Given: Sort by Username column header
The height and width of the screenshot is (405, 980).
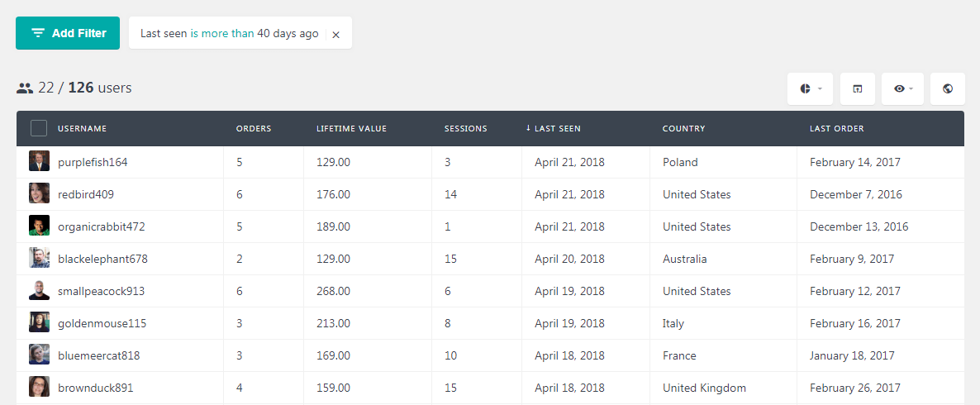Looking at the screenshot, I should (82, 129).
